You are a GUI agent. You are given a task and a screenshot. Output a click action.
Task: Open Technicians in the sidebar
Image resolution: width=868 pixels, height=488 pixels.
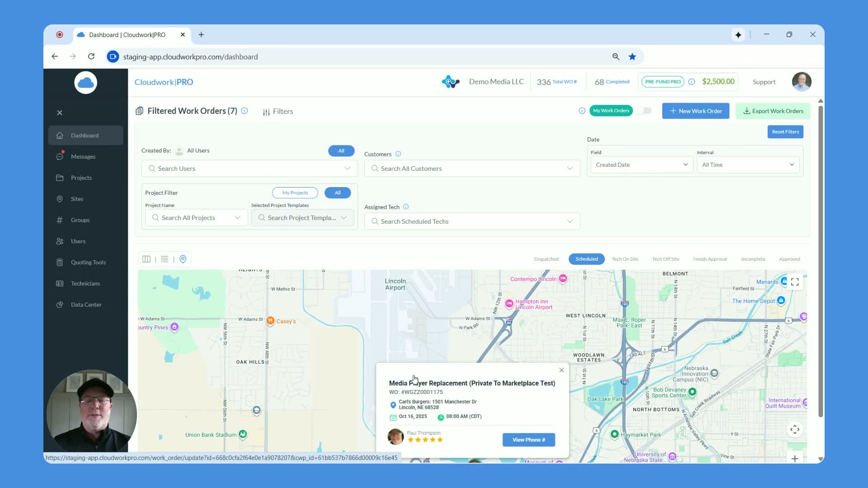coord(85,284)
